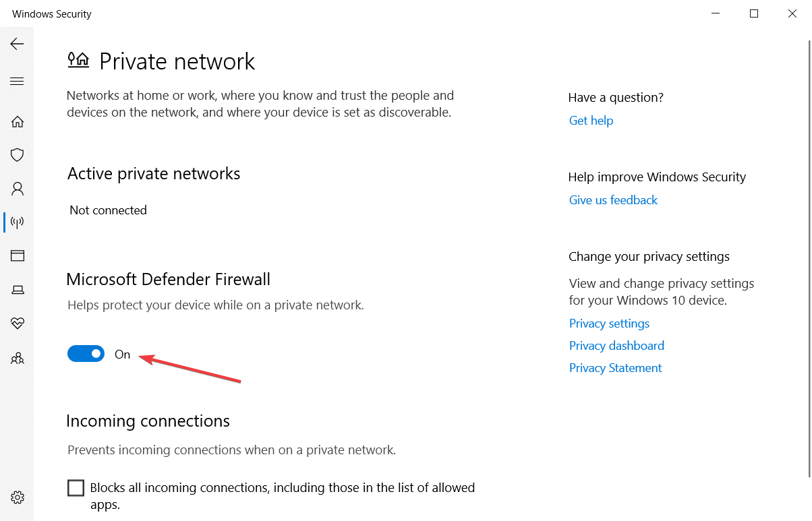Open Give us feedback link
Viewport: 812px width, 521px height.
[x=613, y=200]
